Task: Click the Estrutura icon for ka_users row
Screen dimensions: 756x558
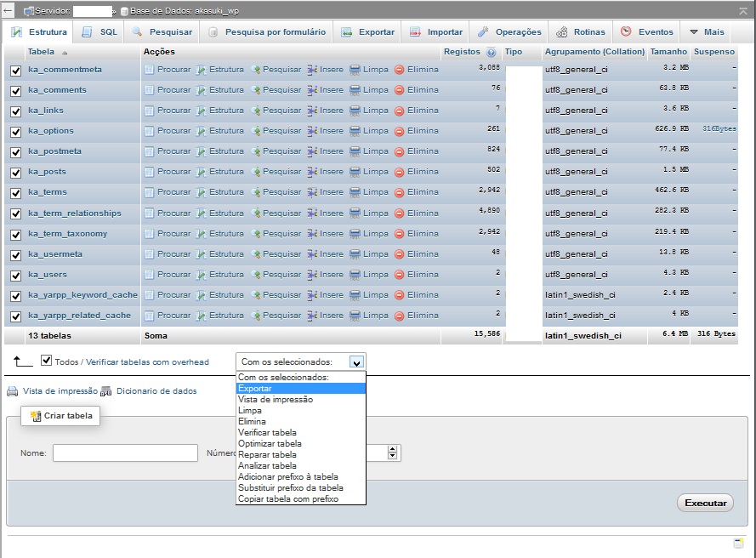Action: pyautogui.click(x=201, y=275)
